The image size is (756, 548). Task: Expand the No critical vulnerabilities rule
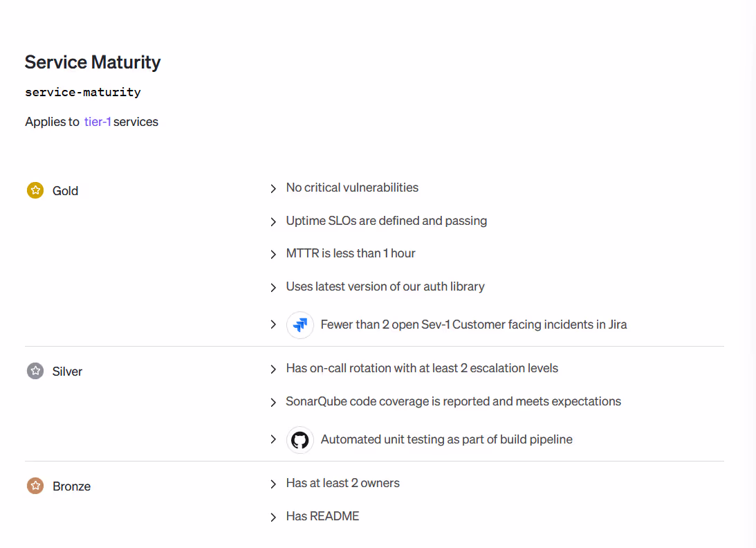(274, 188)
